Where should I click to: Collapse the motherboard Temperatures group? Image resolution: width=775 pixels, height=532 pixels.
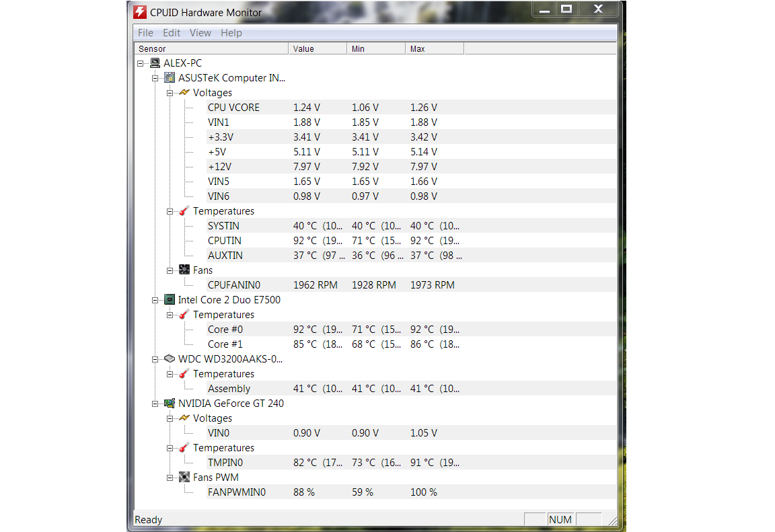pos(170,211)
